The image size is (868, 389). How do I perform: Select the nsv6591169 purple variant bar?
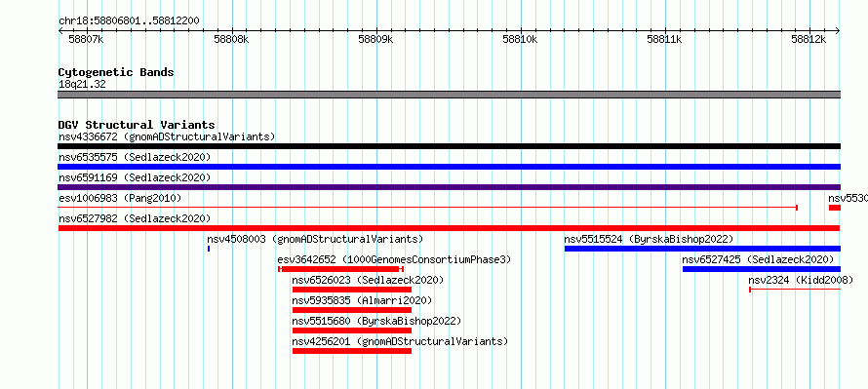[449, 187]
